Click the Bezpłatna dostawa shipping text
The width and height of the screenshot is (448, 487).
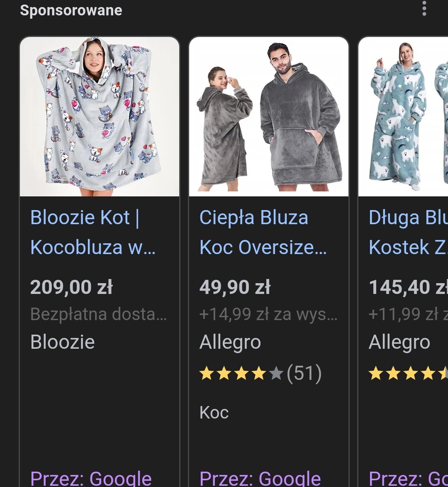[99, 314]
